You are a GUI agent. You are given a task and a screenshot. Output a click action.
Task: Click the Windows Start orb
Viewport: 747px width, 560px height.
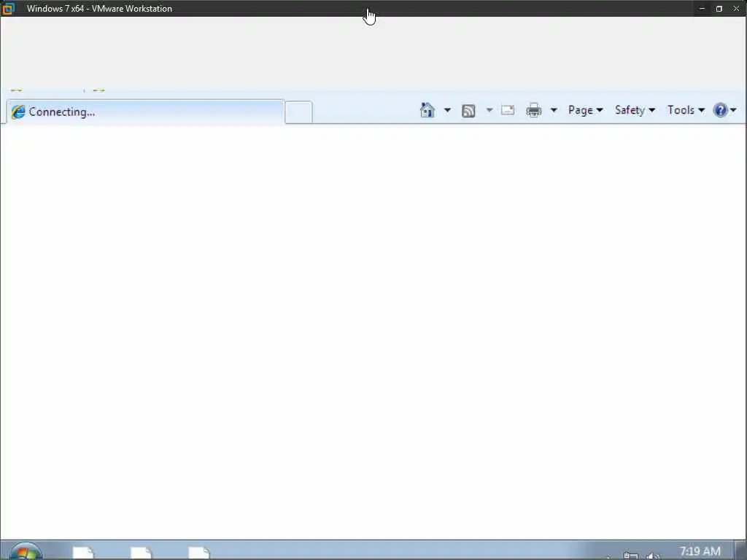coord(26,551)
